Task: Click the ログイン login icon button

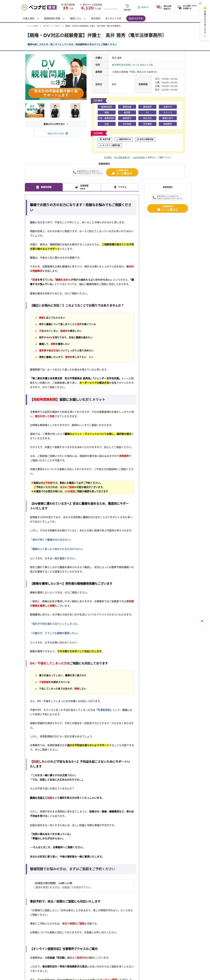Action: [143, 7]
